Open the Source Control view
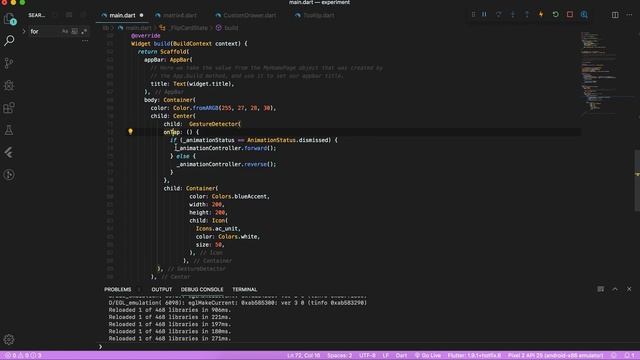The image size is (640, 360). click(9, 63)
